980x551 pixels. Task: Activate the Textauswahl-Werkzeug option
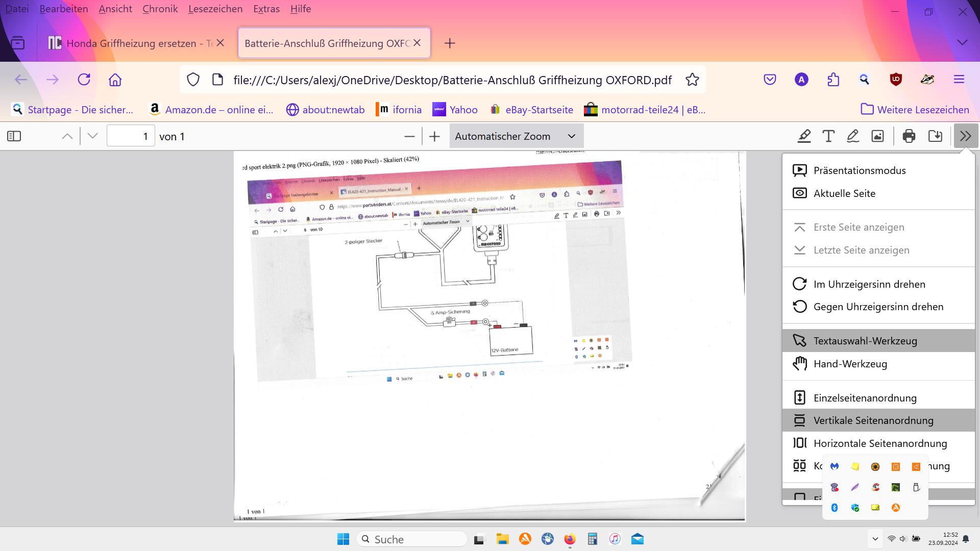pos(878,341)
